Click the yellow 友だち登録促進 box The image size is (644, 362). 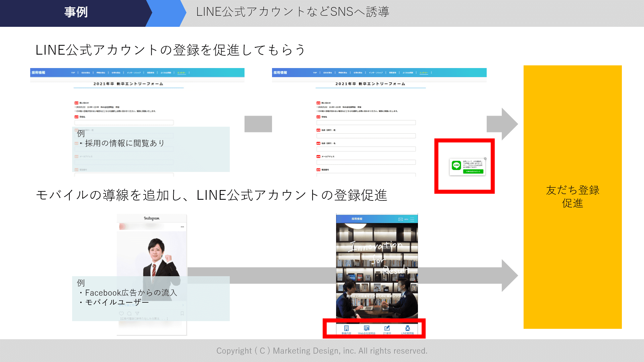point(572,197)
